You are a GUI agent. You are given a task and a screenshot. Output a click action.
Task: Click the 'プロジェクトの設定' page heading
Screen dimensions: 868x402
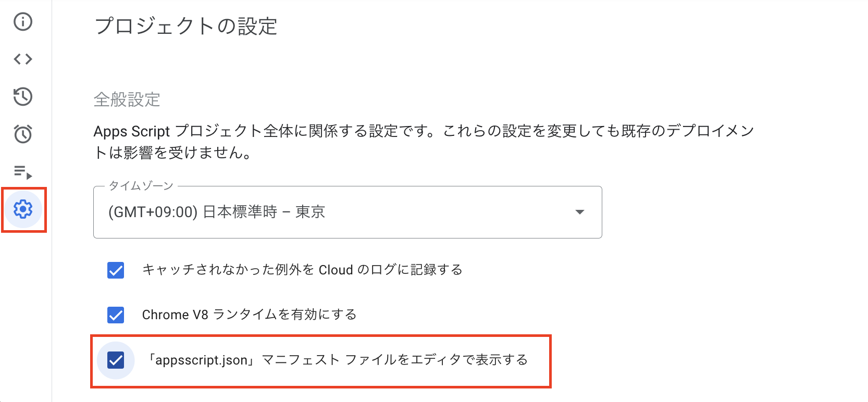coord(186,27)
